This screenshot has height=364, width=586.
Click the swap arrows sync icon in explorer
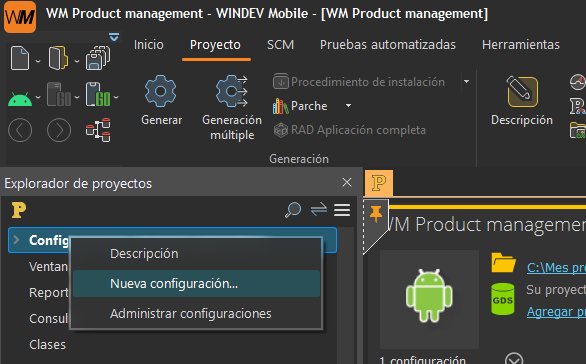(319, 210)
